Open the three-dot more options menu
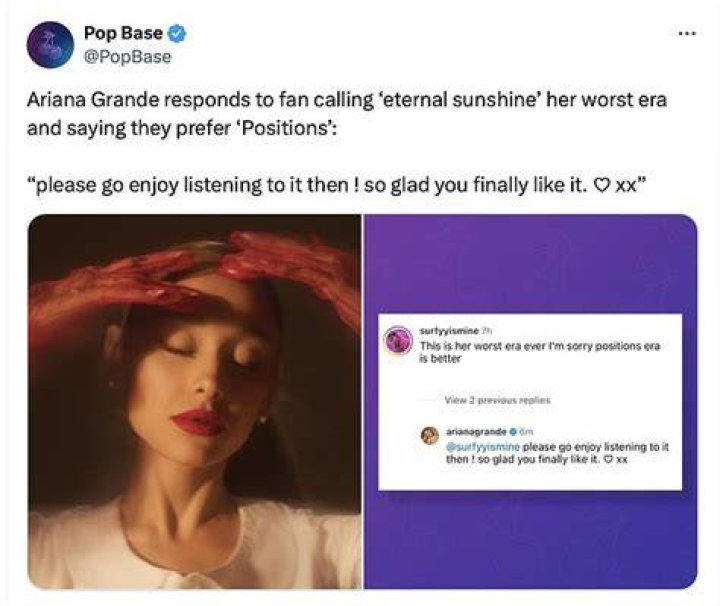The width and height of the screenshot is (720, 606). click(687, 34)
